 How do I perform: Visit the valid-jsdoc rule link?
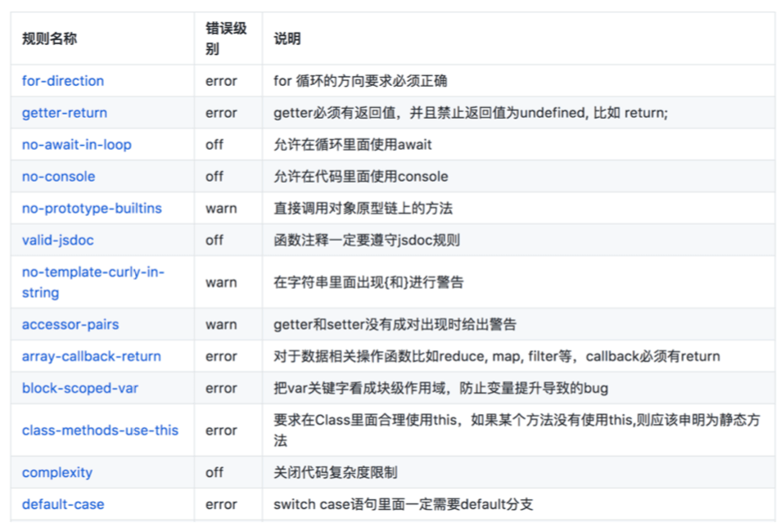[x=58, y=241]
